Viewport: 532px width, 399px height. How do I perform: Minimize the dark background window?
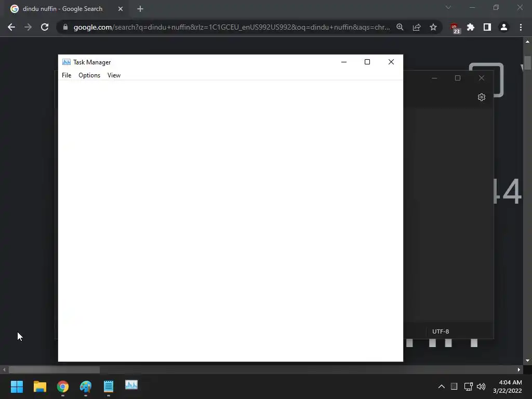(434, 78)
